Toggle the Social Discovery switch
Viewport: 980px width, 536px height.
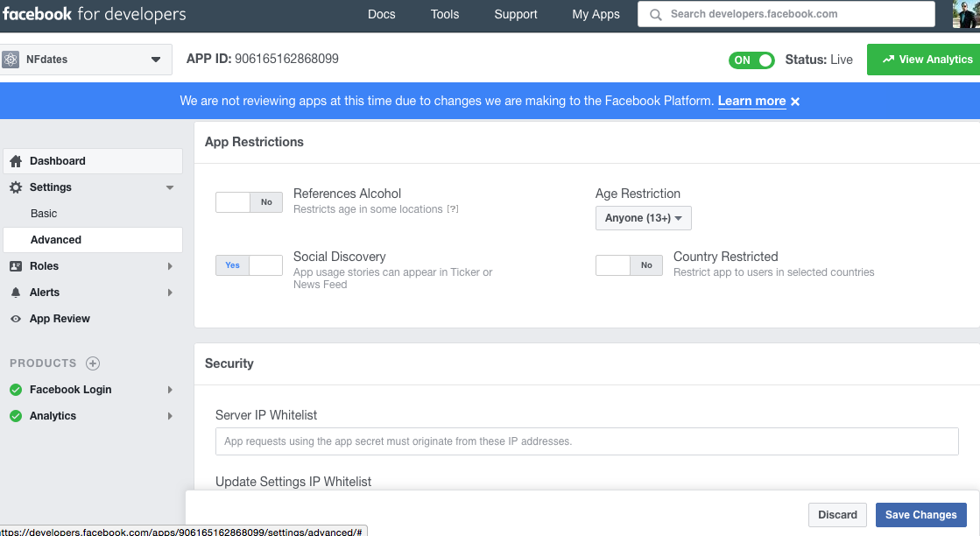(x=249, y=264)
